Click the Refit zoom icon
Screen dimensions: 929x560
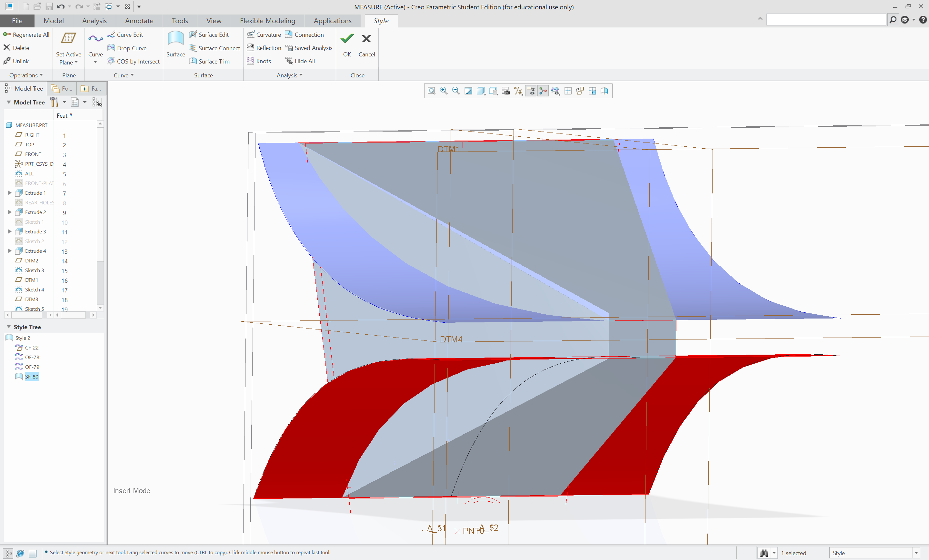(x=431, y=91)
